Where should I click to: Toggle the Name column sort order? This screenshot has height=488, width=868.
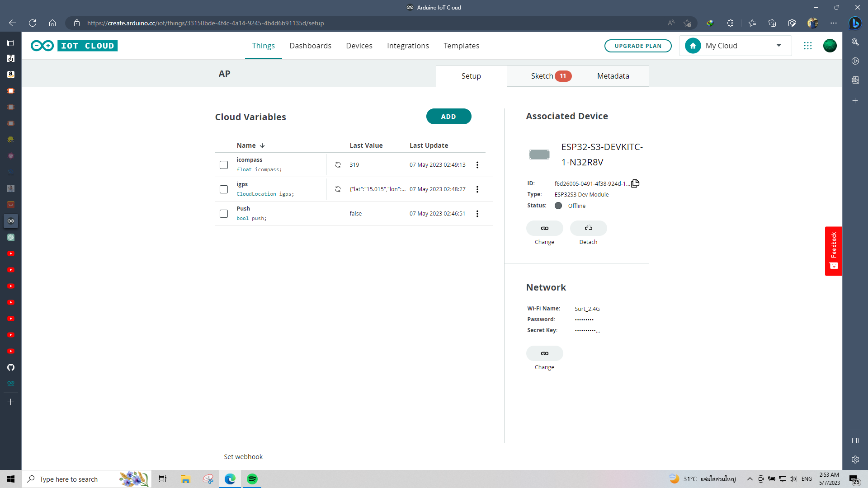(x=262, y=145)
